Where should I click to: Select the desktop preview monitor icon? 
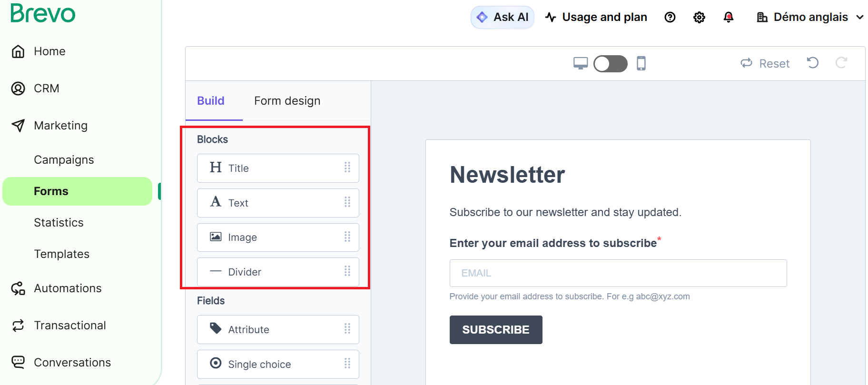pyautogui.click(x=581, y=63)
